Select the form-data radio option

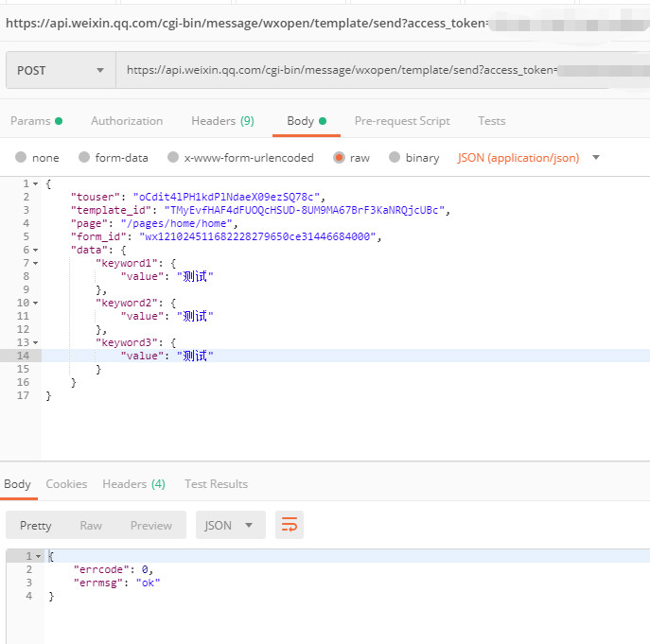tap(84, 158)
